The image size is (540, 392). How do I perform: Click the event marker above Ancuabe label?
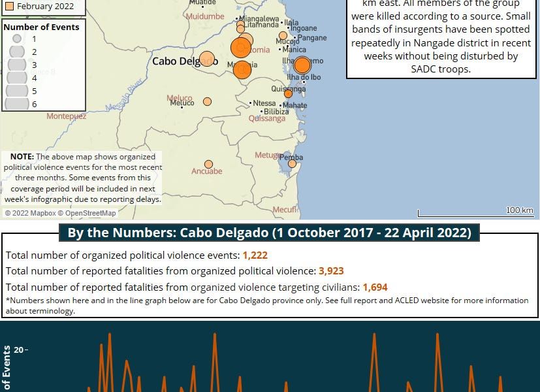tap(209, 164)
